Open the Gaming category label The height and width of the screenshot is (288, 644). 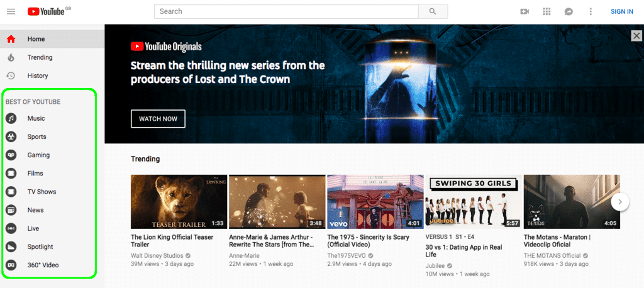[x=38, y=155]
